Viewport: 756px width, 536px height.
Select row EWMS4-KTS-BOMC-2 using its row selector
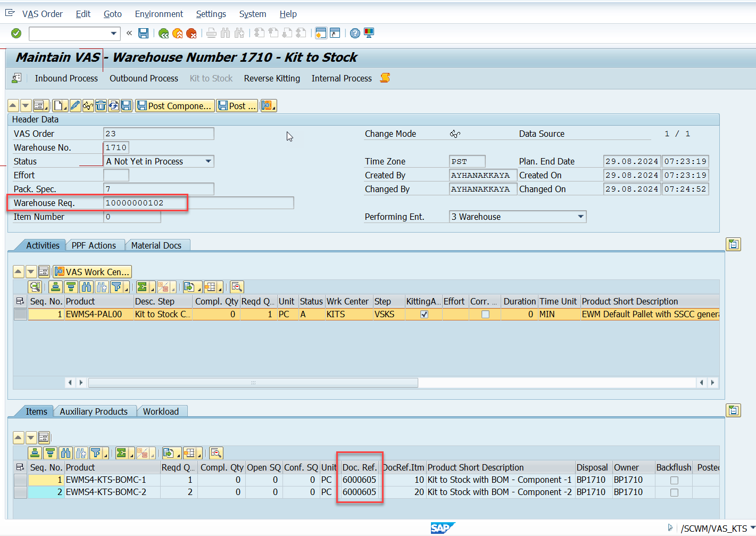click(x=20, y=492)
